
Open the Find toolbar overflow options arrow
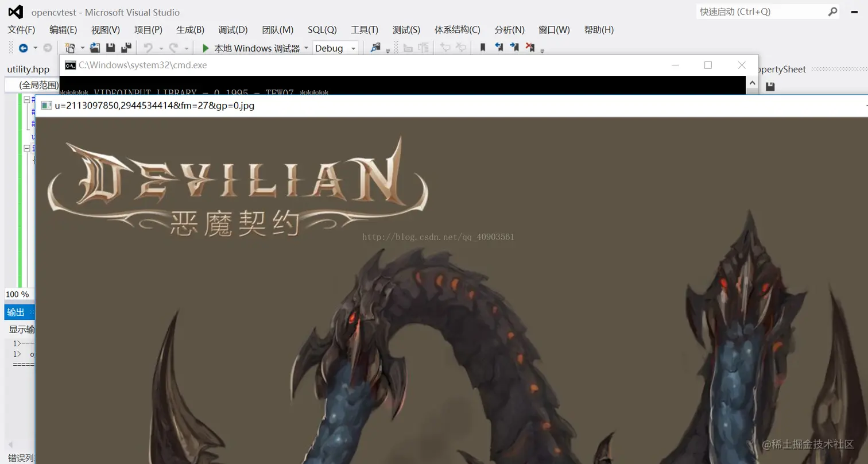pyautogui.click(x=387, y=51)
